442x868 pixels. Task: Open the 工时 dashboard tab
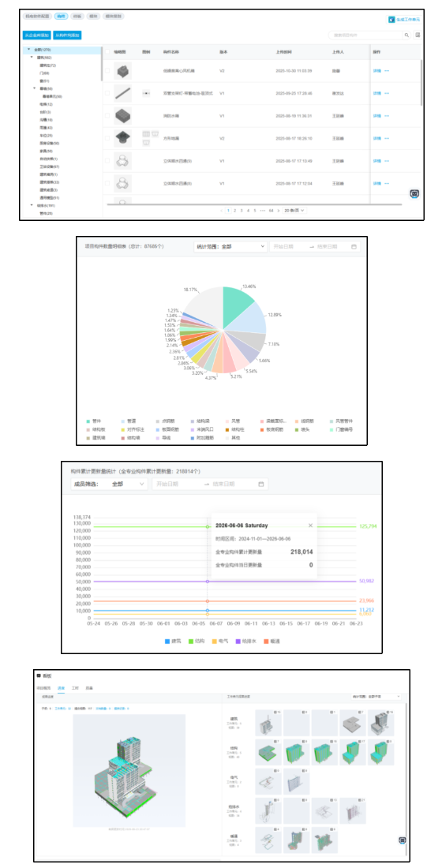(x=75, y=688)
